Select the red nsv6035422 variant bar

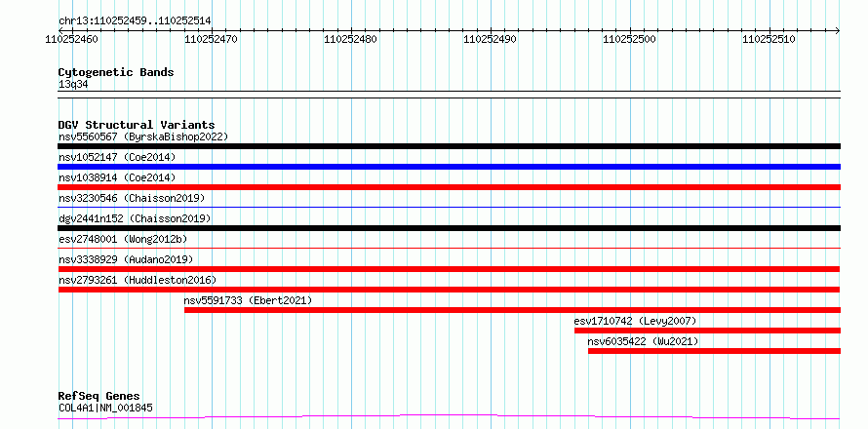714,351
